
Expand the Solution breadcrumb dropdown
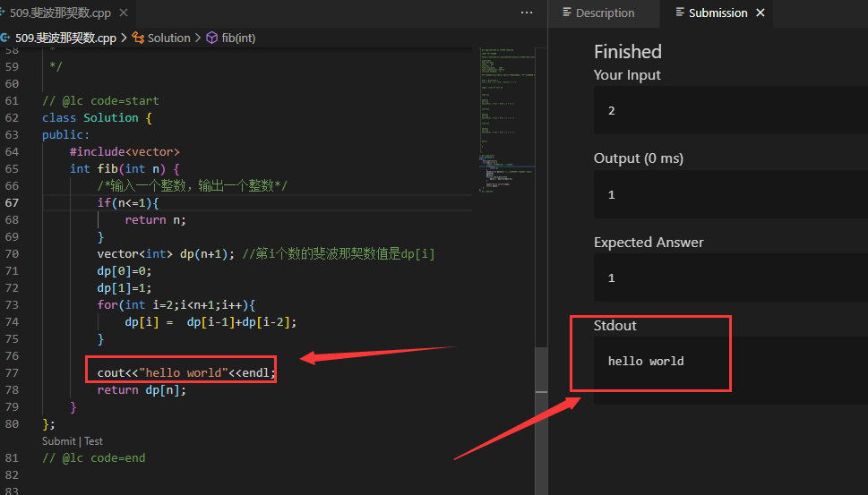click(x=168, y=38)
